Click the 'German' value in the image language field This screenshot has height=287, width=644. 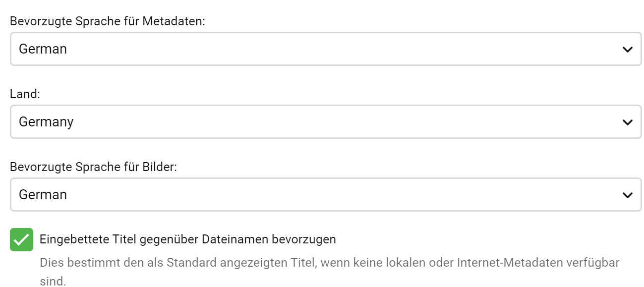click(43, 195)
